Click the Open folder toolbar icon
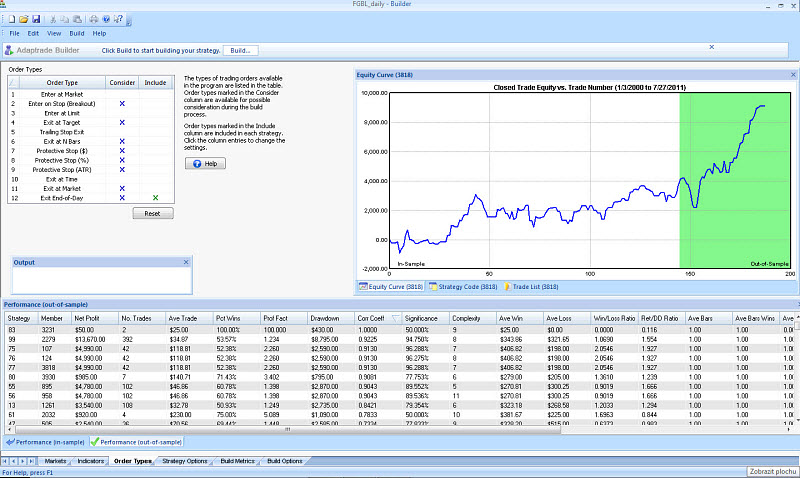Viewport: 800px width, 478px height. click(23, 19)
